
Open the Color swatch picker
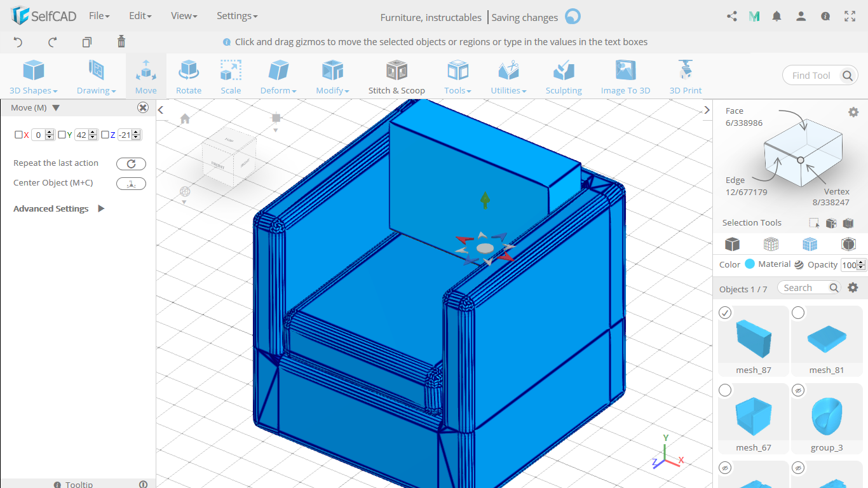point(750,264)
